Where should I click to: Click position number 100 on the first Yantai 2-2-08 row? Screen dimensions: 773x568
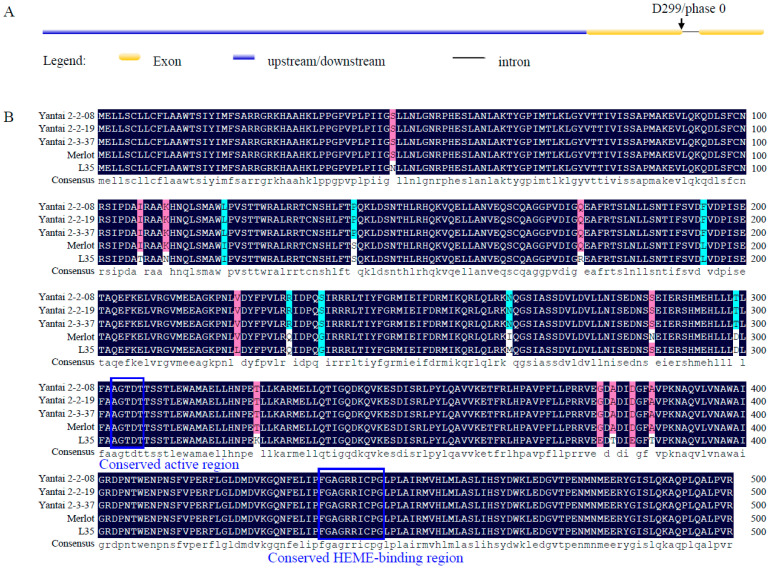759,116
